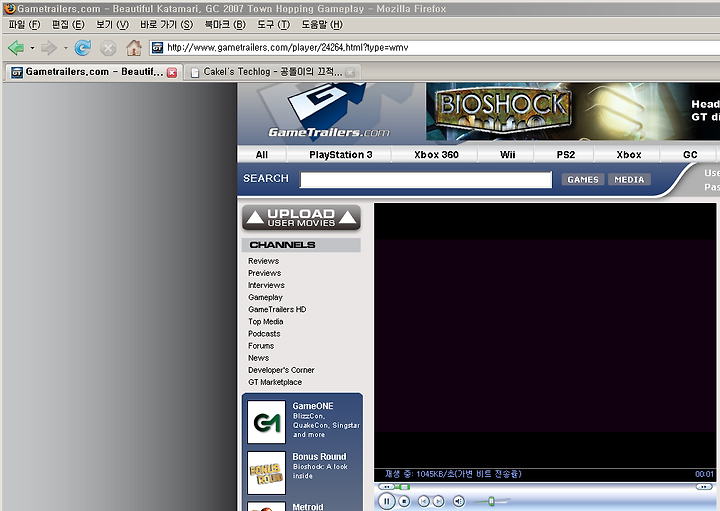Open the BioShock banner ad

coord(573,112)
